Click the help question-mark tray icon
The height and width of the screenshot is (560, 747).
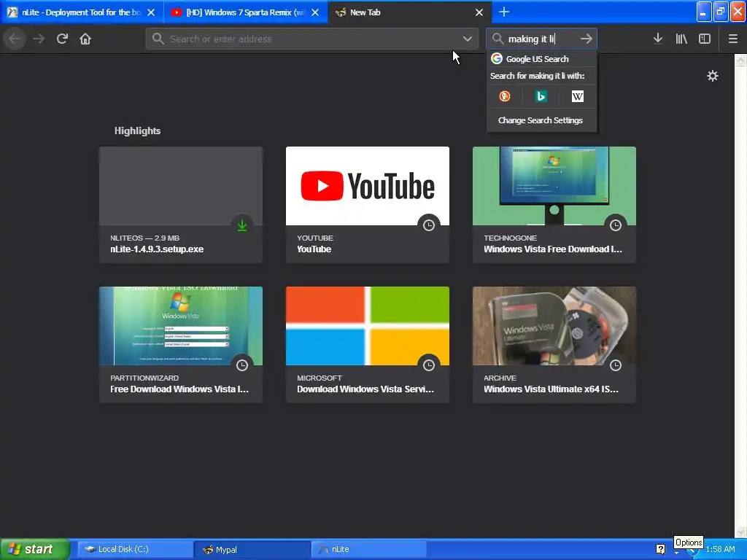point(660,549)
